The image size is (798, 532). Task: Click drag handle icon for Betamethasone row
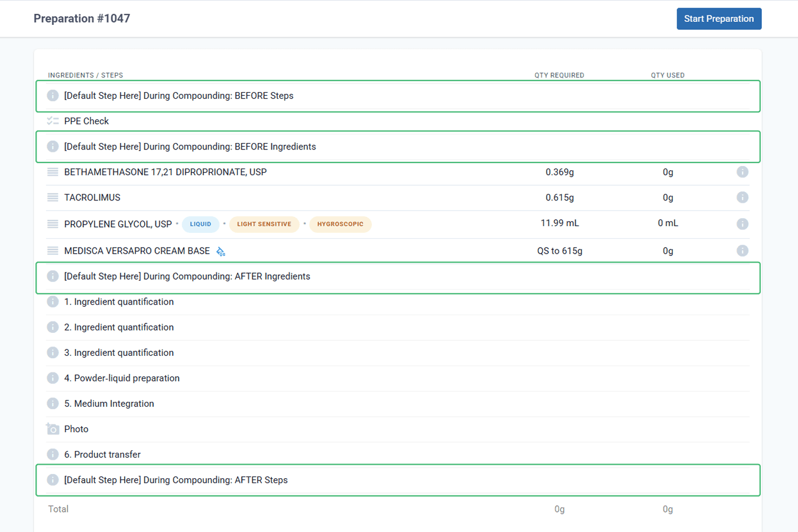[53, 172]
